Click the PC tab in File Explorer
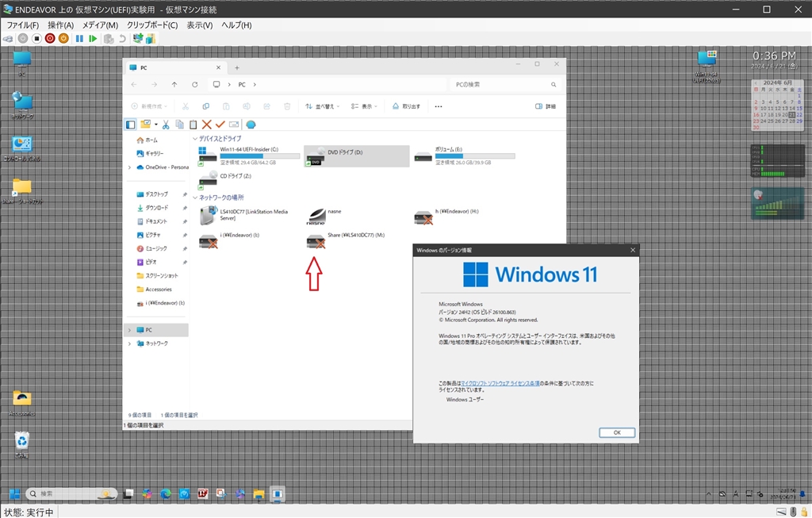The image size is (812, 518). click(x=175, y=68)
